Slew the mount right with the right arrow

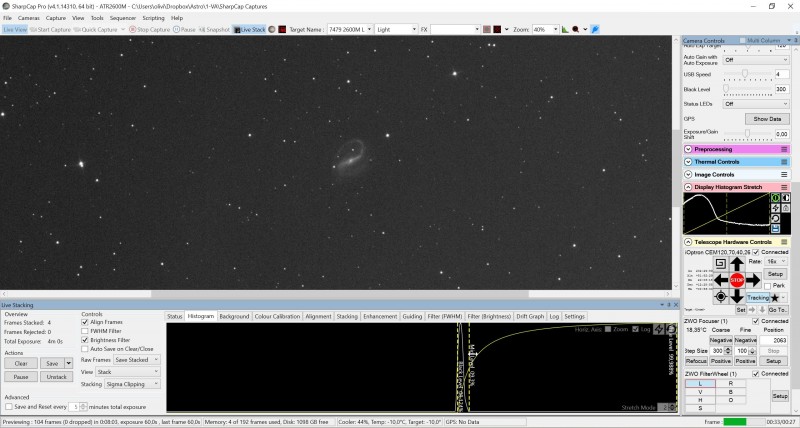point(753,280)
